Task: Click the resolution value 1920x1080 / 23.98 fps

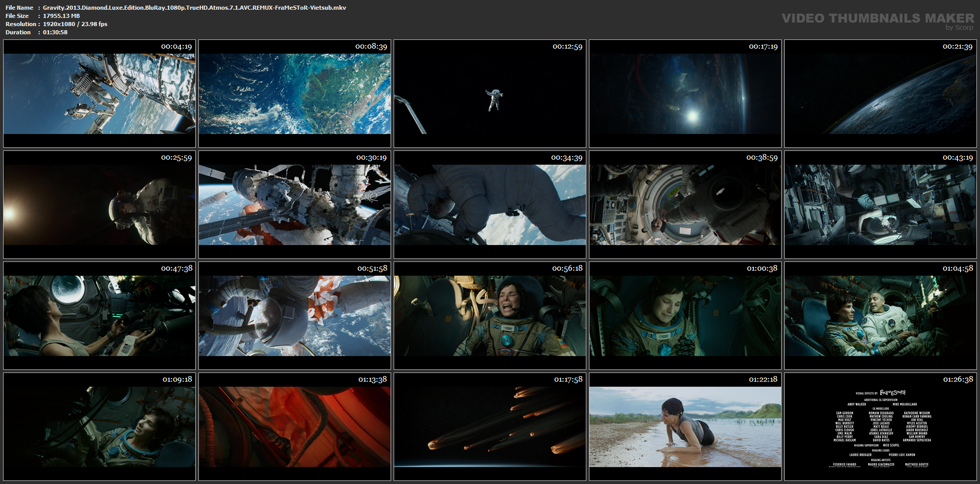Action: [x=75, y=24]
